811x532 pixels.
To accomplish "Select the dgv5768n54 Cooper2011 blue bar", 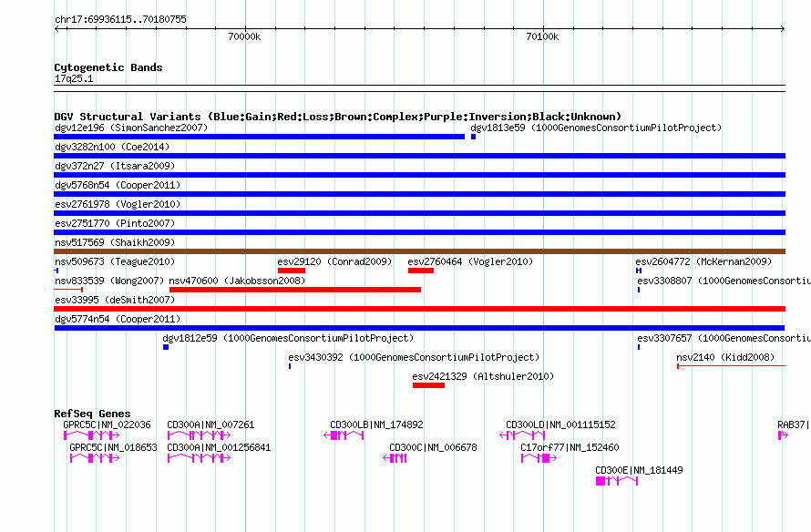I will point(419,194).
